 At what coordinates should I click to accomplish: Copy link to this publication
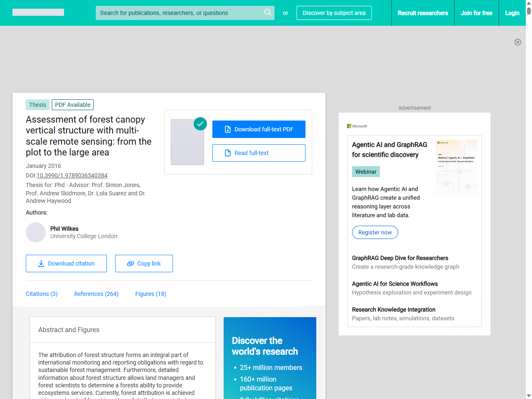pyautogui.click(x=144, y=264)
